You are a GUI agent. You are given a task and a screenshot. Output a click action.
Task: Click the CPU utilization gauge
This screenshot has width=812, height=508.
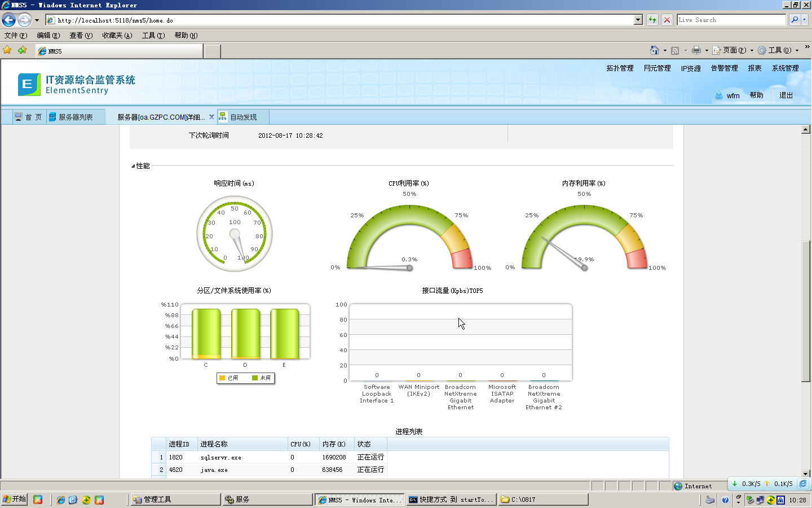click(409, 238)
